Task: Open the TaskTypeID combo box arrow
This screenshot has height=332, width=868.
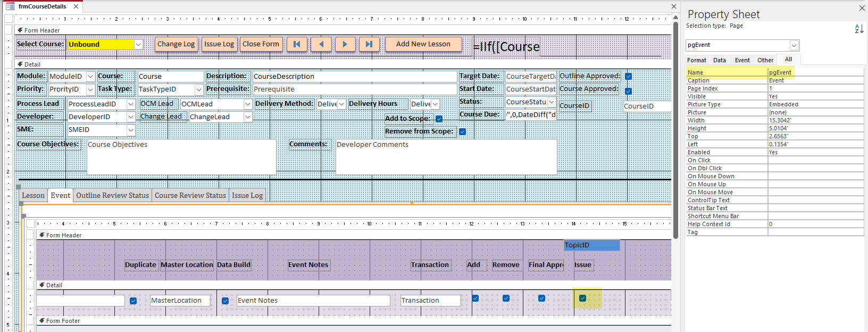Action: click(x=199, y=89)
